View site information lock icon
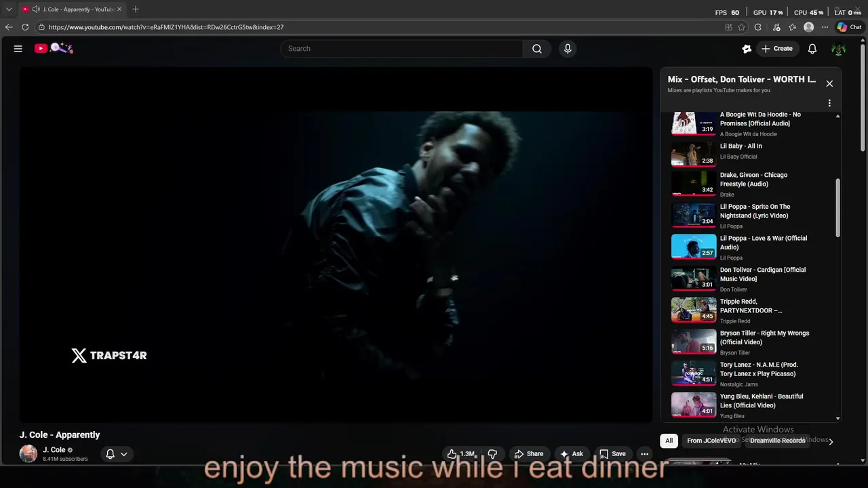 (41, 27)
